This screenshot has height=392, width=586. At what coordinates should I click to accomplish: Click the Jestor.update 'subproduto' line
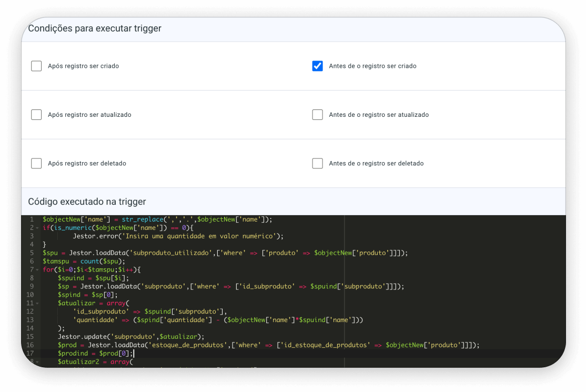tap(131, 337)
